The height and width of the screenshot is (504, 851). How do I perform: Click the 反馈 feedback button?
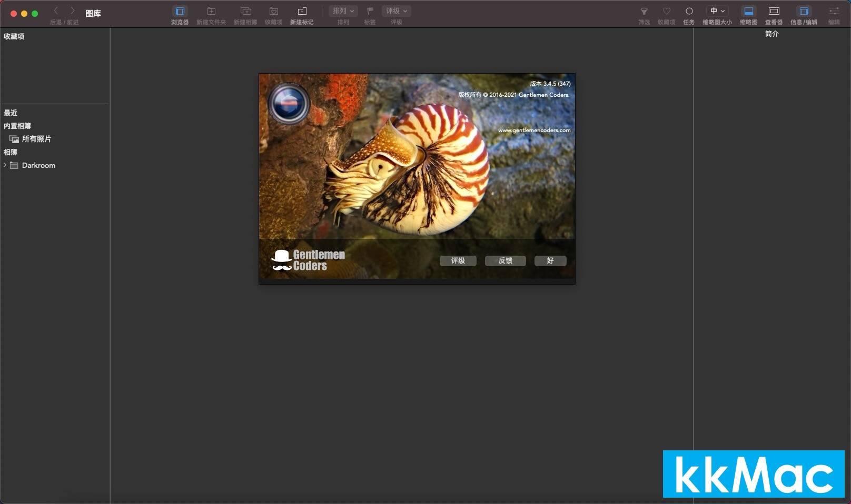click(506, 260)
